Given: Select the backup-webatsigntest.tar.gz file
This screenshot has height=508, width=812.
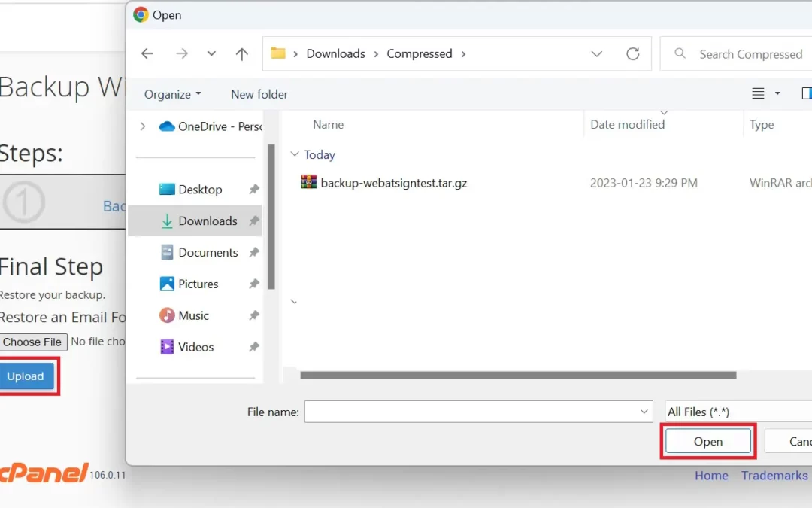Looking at the screenshot, I should point(393,183).
